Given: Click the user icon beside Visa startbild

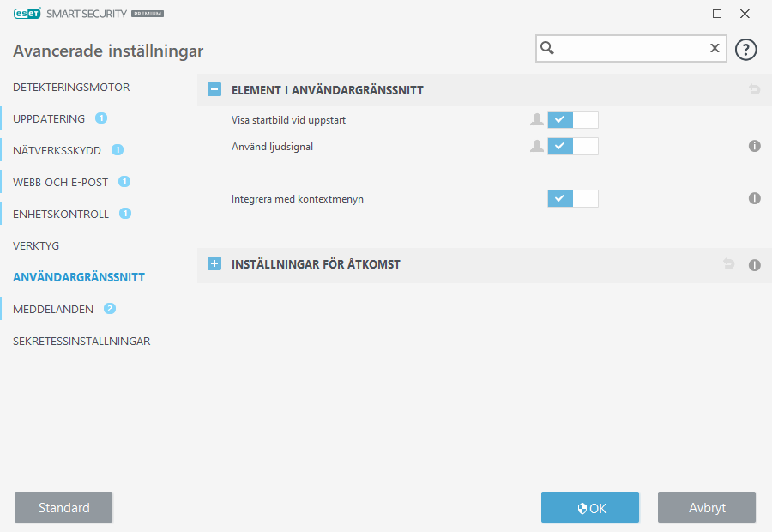Looking at the screenshot, I should click(x=537, y=120).
